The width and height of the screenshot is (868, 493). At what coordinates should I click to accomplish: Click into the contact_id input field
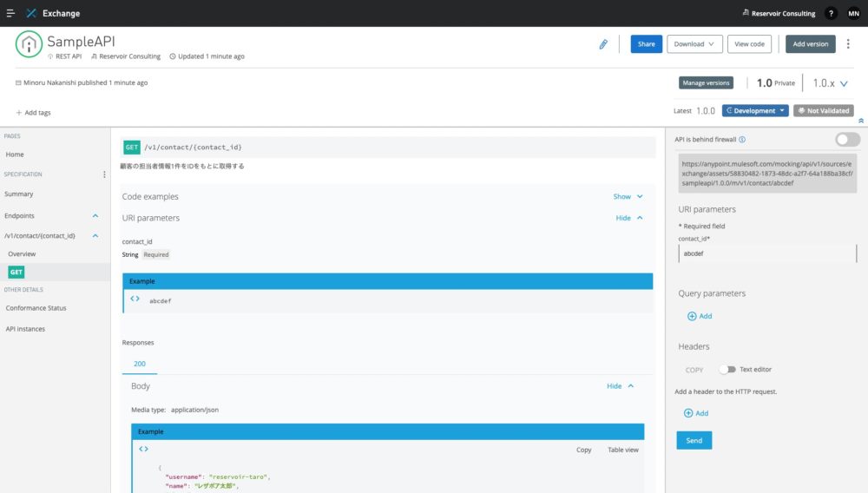click(x=767, y=253)
